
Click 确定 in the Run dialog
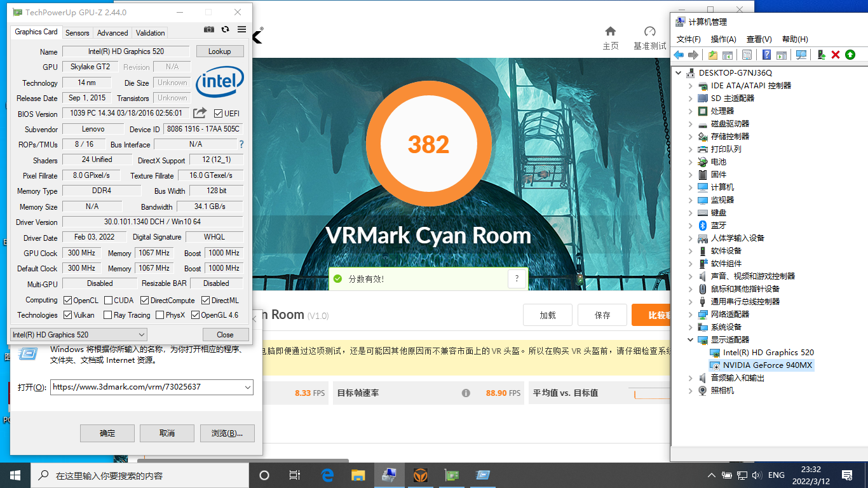coord(107,433)
